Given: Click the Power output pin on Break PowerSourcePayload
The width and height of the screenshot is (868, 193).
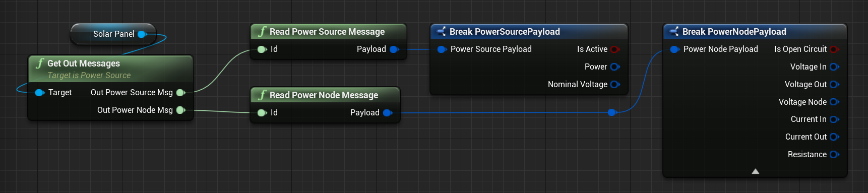Looking at the screenshot, I should (x=615, y=67).
